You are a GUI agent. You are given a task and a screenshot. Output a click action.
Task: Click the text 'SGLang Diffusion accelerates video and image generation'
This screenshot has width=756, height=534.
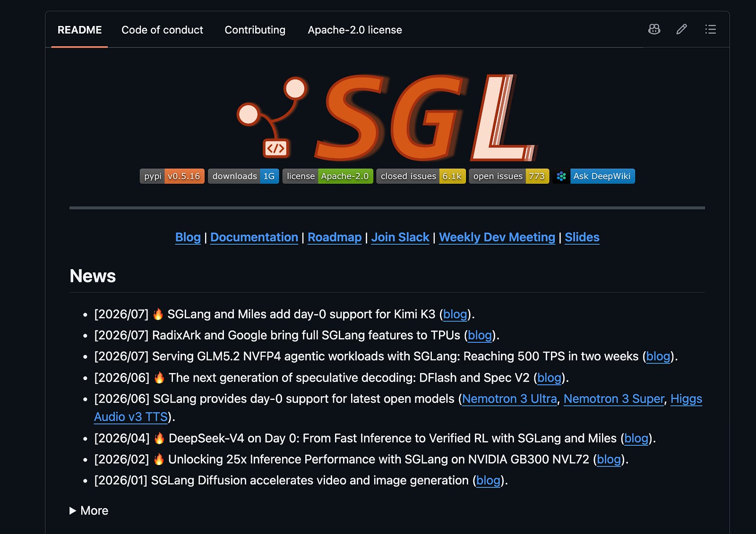310,481
